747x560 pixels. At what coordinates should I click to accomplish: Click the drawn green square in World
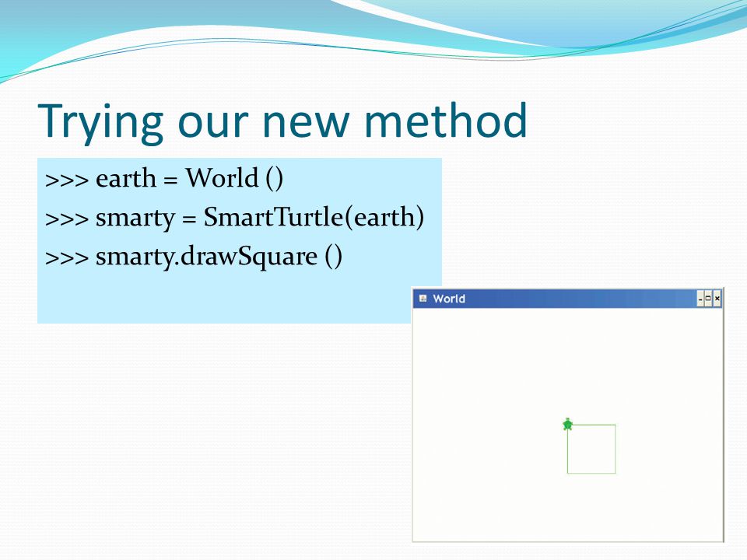coord(591,449)
